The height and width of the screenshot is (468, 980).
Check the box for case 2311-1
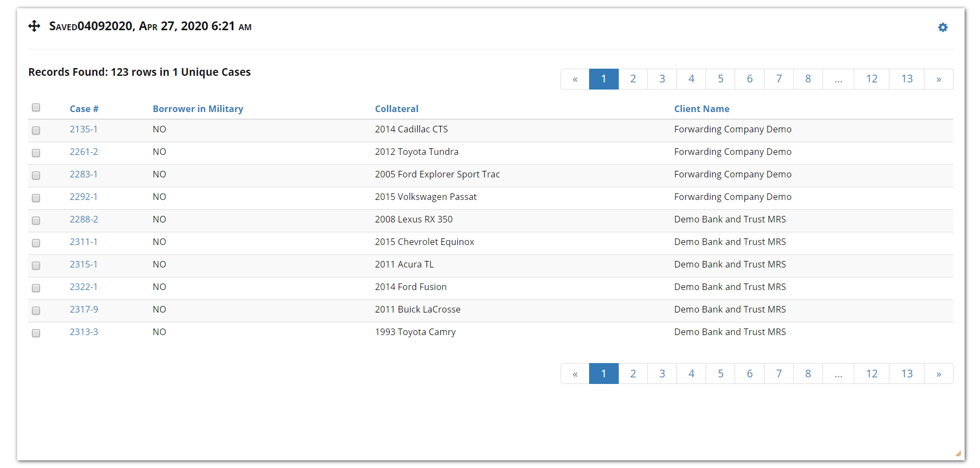pyautogui.click(x=36, y=243)
